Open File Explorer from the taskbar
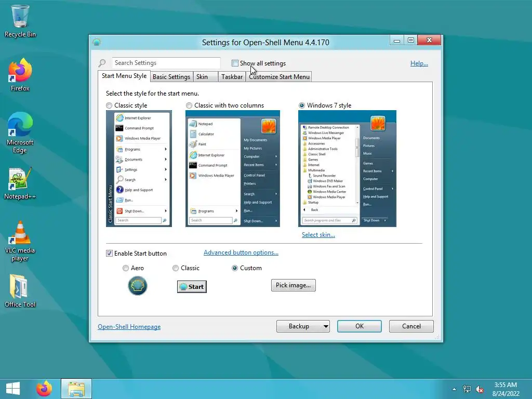The width and height of the screenshot is (532, 399). (76, 389)
